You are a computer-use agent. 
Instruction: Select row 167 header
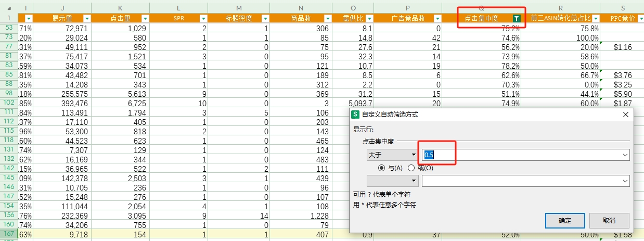click(9, 234)
